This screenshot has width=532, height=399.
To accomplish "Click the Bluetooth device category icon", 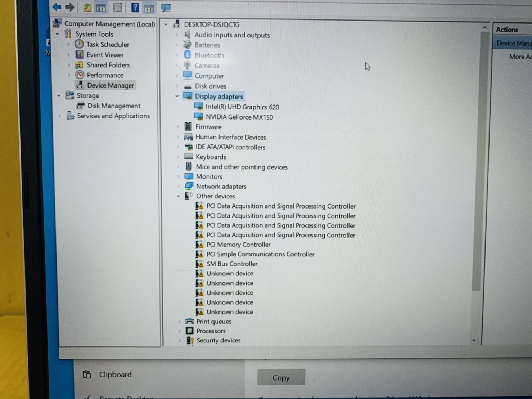I will point(187,55).
